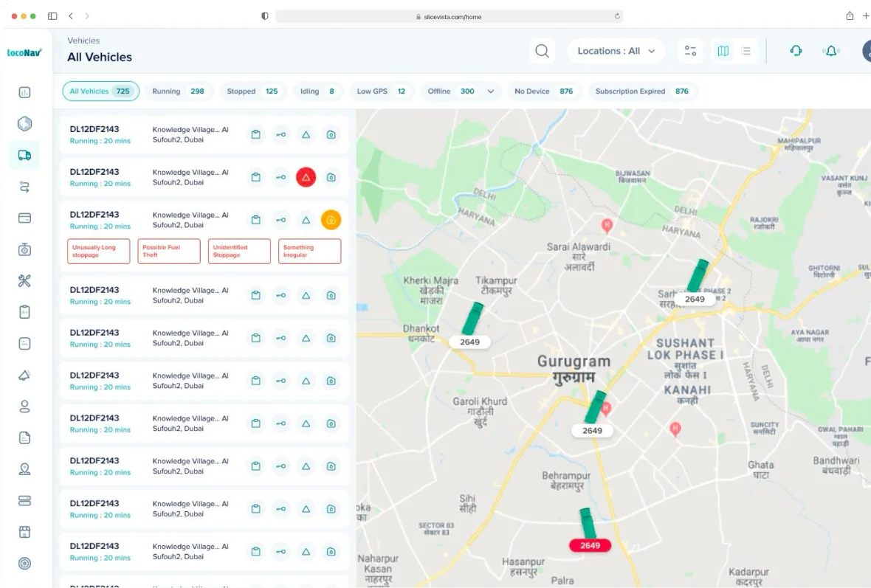The height and width of the screenshot is (588, 871).
Task: Click key icon in first vehicle row
Action: click(x=281, y=135)
